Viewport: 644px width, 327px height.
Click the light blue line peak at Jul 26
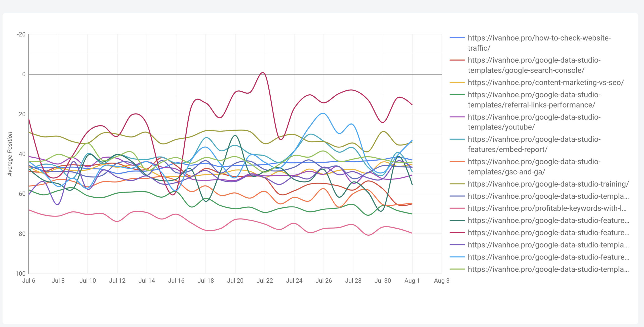tap(323, 113)
